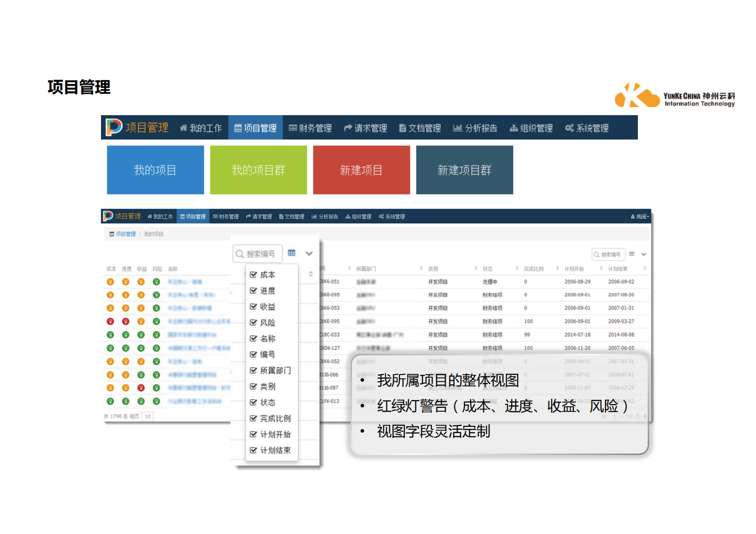Click the green 收益 light in row 116-086
The height and width of the screenshot is (534, 756).
tap(141, 375)
